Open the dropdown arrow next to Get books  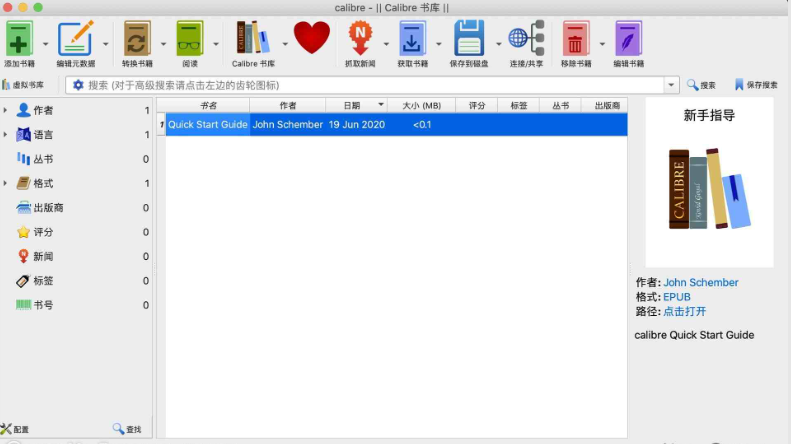[x=439, y=44]
